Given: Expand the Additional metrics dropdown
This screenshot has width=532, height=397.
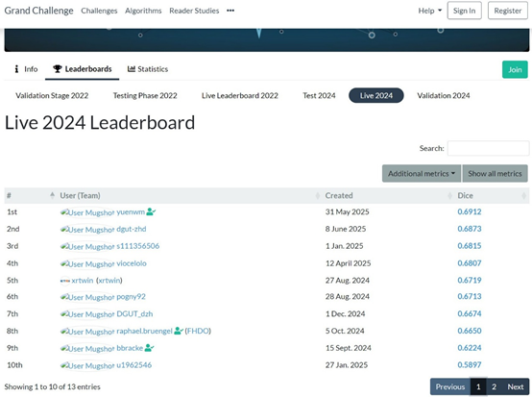Looking at the screenshot, I should click(421, 174).
